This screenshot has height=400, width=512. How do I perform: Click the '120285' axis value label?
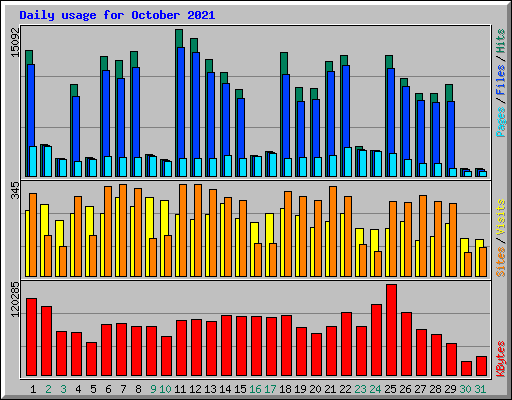pyautogui.click(x=16, y=299)
